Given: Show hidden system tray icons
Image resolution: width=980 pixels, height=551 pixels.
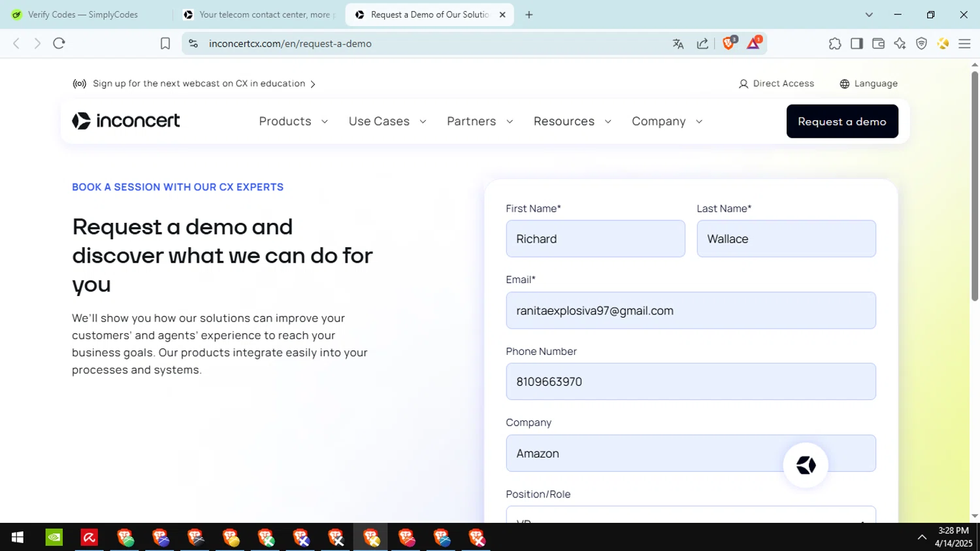Looking at the screenshot, I should coord(922,537).
